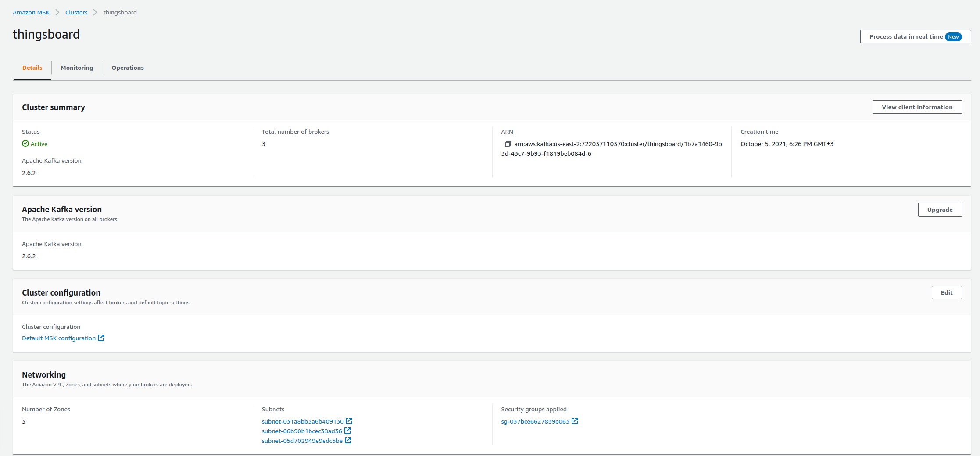Open subnet-06b90b1bcec38ad36 link

[302, 431]
